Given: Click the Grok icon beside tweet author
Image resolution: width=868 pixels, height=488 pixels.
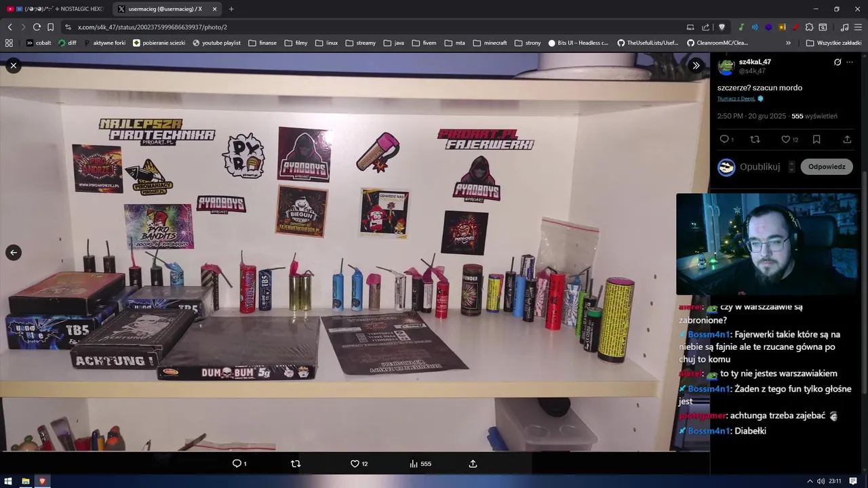Looking at the screenshot, I should pyautogui.click(x=837, y=62).
